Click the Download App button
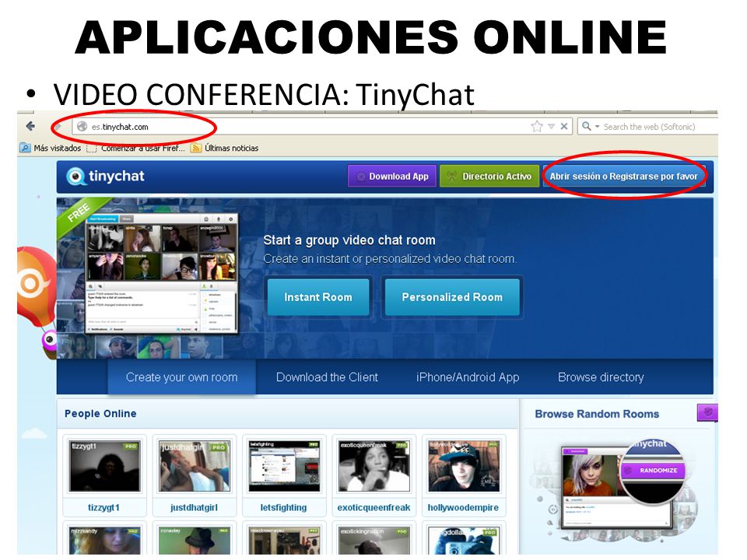Viewport: 747px width, 560px height. coord(391,177)
